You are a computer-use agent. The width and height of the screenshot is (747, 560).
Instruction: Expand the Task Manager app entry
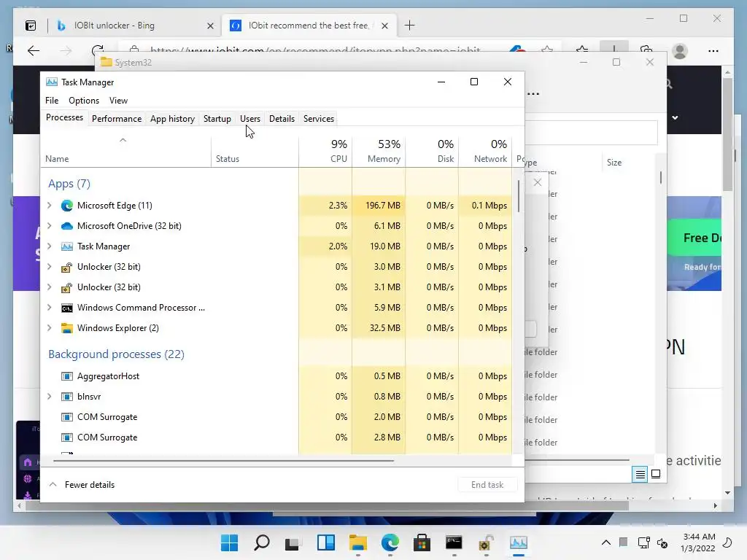50,246
